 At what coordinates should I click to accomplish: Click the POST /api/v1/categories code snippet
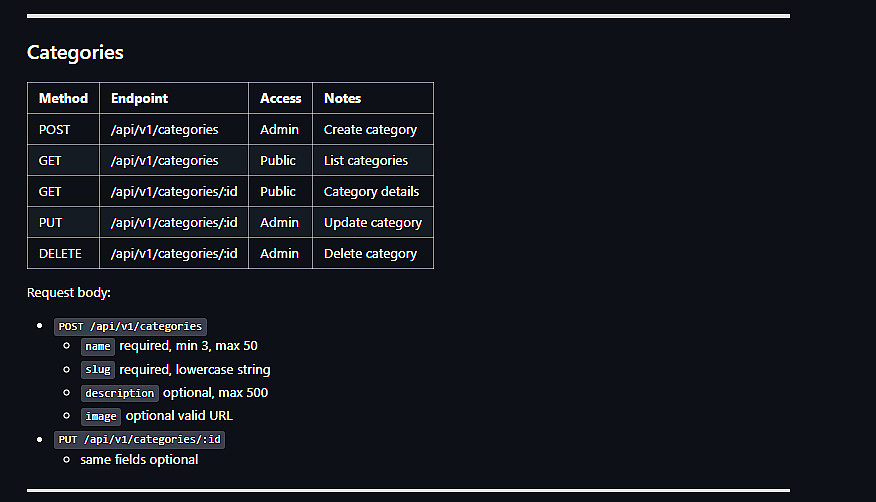pos(130,326)
